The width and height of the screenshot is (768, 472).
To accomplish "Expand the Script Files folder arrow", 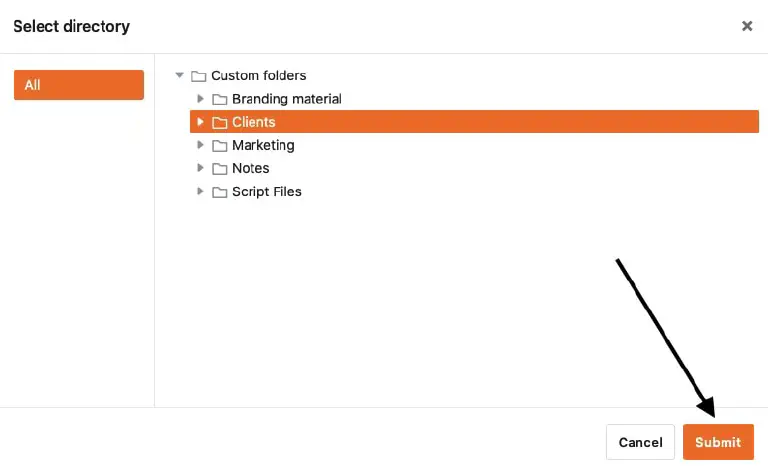I will click(x=200, y=191).
